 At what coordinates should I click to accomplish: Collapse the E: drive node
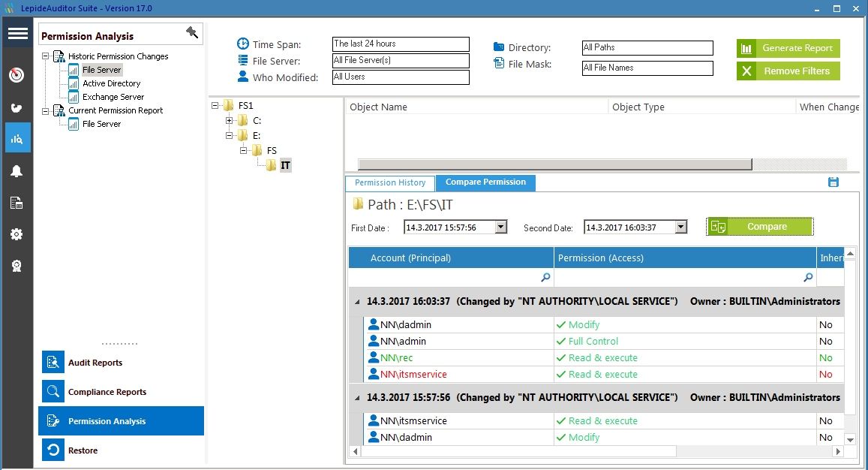click(229, 135)
